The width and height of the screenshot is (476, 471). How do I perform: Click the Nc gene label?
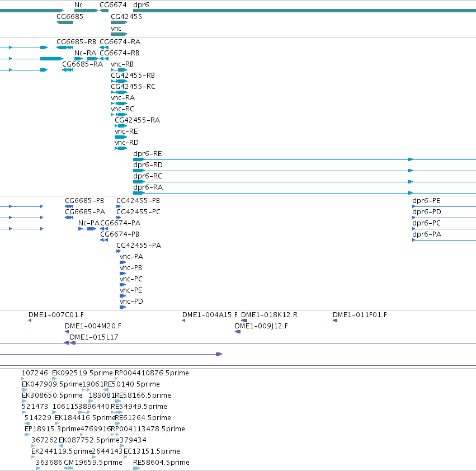pos(78,5)
